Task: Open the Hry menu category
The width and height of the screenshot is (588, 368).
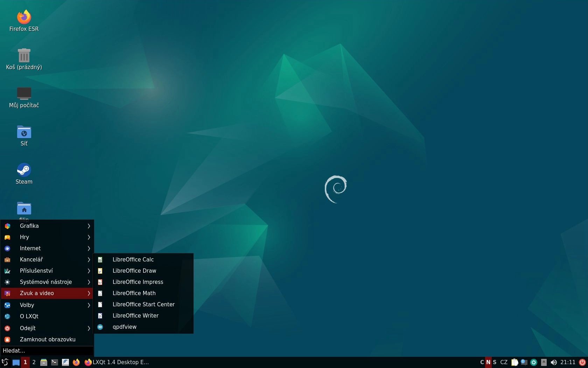Action: 47,237
